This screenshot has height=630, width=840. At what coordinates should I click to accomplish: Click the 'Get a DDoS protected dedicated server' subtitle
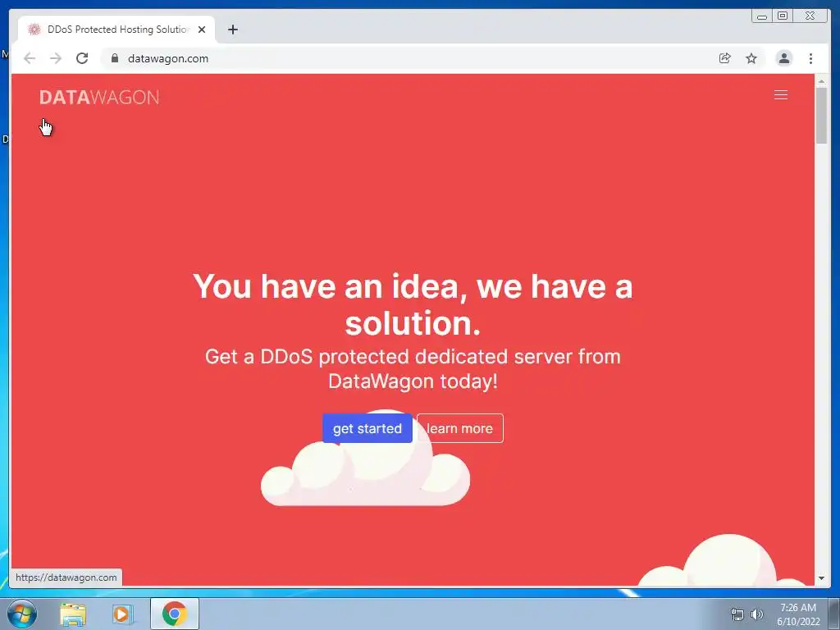coord(413,368)
